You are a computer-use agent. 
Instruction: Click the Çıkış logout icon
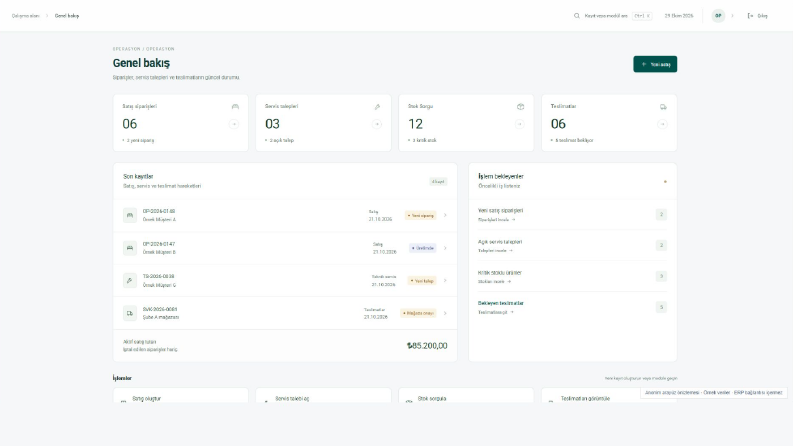click(x=751, y=16)
